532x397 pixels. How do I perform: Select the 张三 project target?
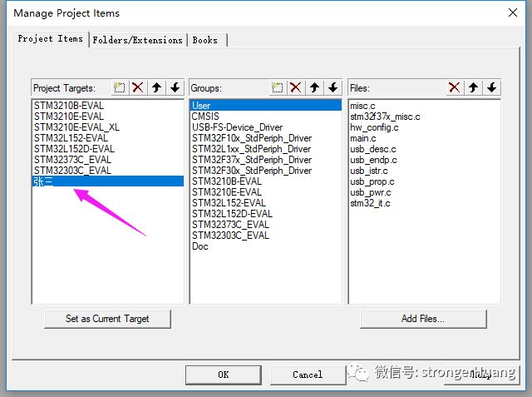[x=108, y=181]
